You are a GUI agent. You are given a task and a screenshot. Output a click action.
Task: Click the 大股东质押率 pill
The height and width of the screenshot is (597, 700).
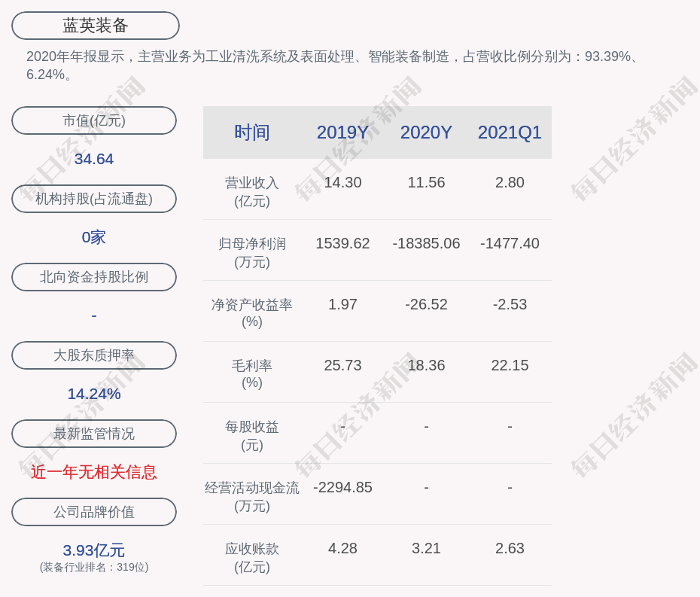click(x=94, y=355)
